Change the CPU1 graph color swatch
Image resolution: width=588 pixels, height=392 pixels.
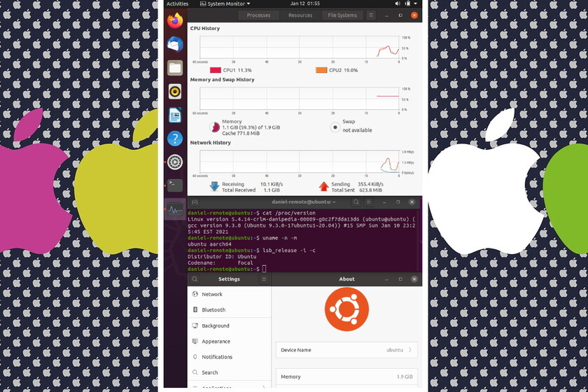click(x=216, y=70)
